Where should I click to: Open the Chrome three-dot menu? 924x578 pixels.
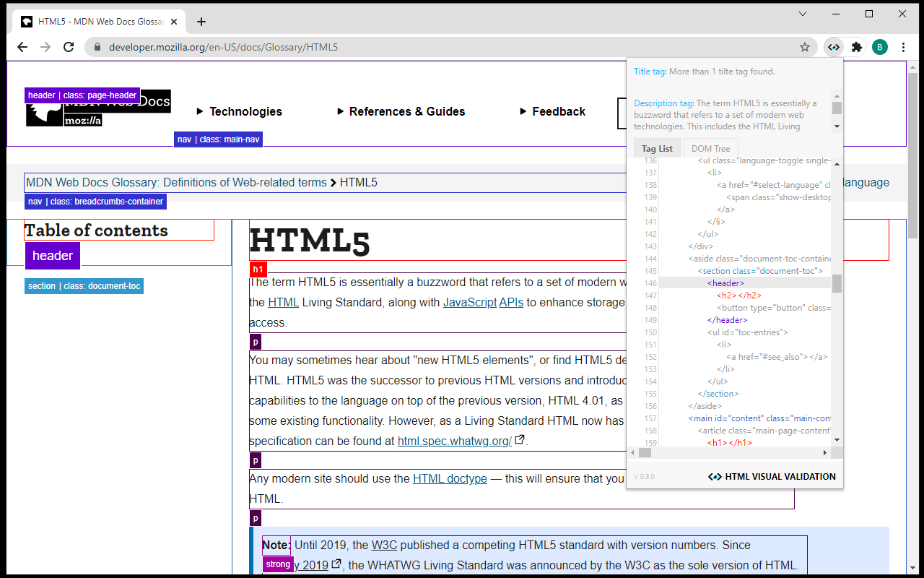pyautogui.click(x=903, y=47)
